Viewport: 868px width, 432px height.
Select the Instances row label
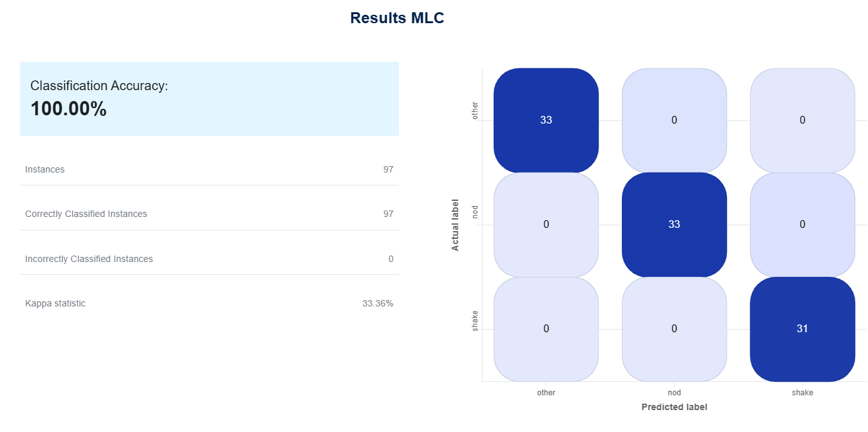coord(45,169)
